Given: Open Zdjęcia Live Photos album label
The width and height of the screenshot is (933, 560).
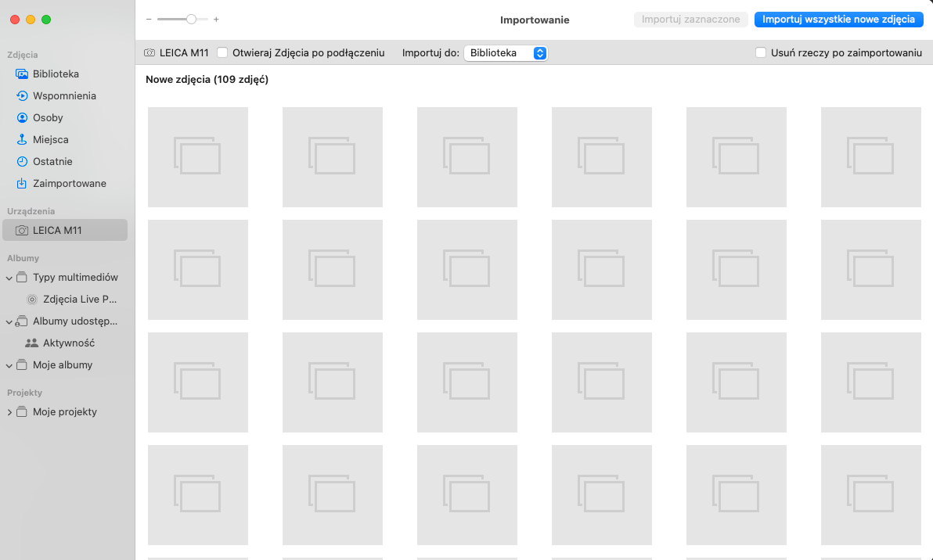Looking at the screenshot, I should (x=80, y=299).
